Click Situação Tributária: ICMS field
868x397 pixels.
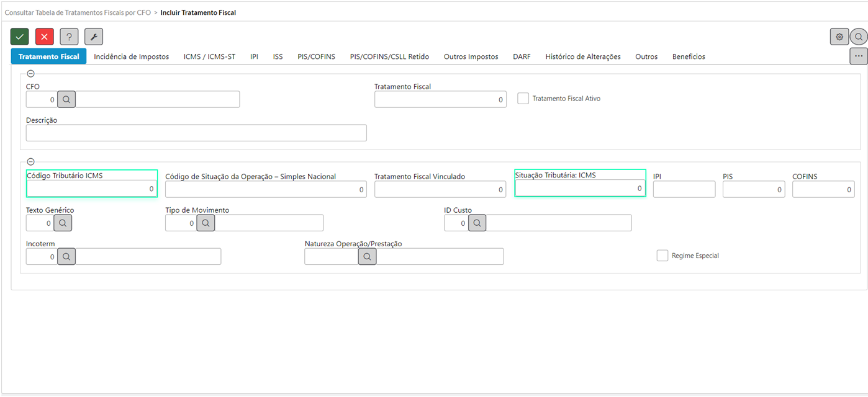[580, 188]
